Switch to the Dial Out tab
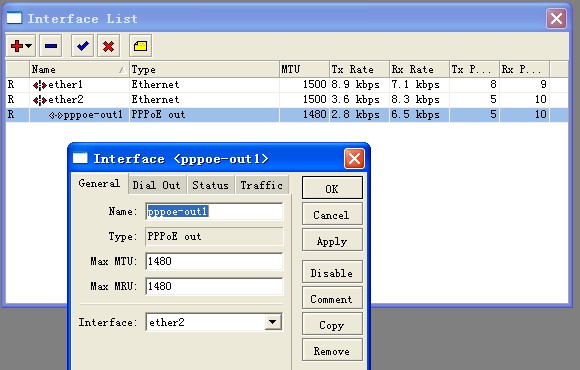 [156, 185]
